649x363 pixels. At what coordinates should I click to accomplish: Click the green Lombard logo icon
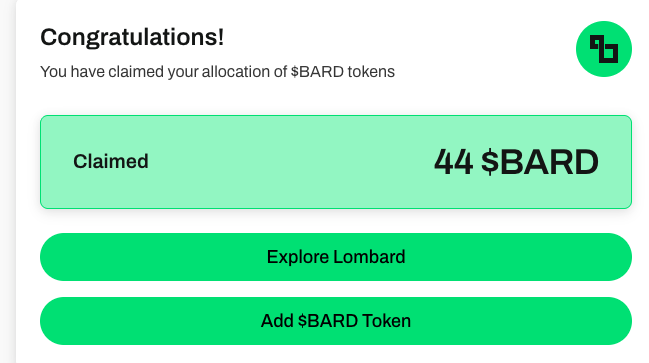(x=603, y=49)
